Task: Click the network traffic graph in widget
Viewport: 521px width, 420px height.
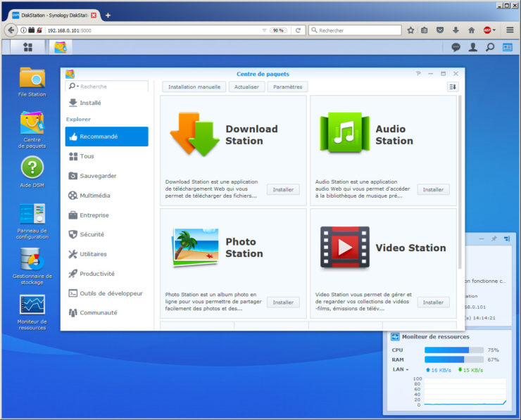Action: (465, 392)
